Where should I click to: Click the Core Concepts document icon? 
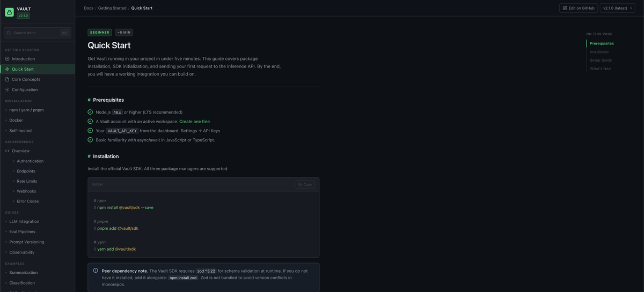point(7,79)
